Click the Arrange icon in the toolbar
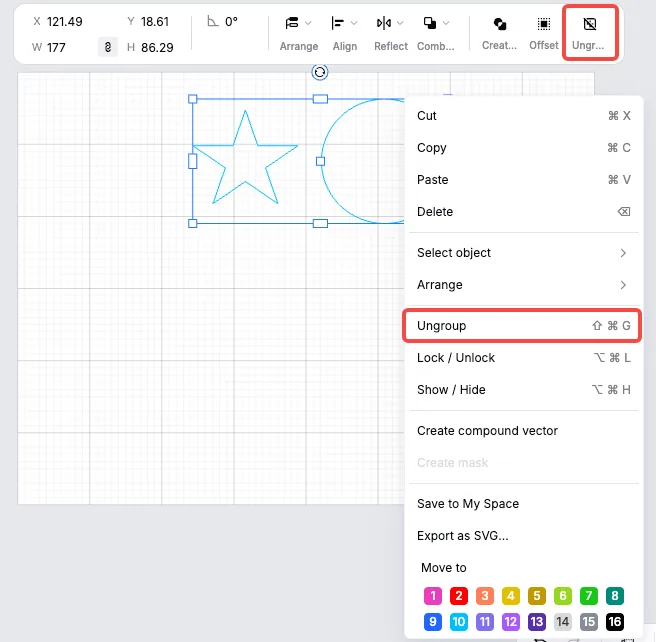The width and height of the screenshot is (656, 642). point(292,23)
